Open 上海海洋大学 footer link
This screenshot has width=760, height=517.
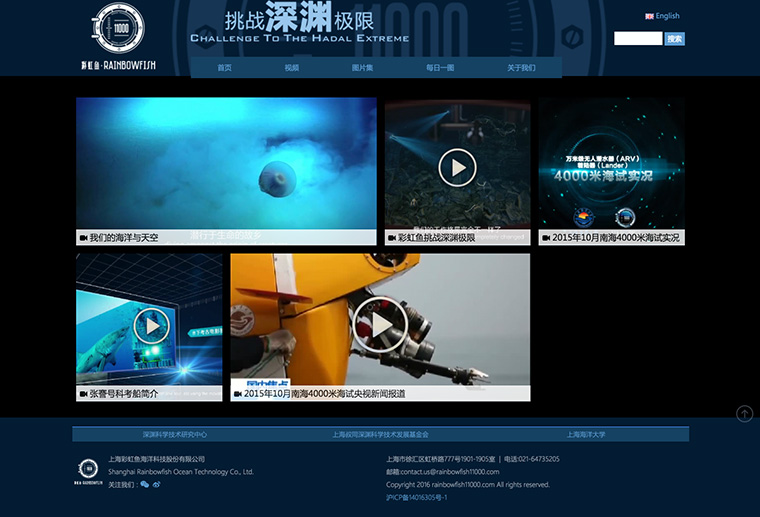586,435
